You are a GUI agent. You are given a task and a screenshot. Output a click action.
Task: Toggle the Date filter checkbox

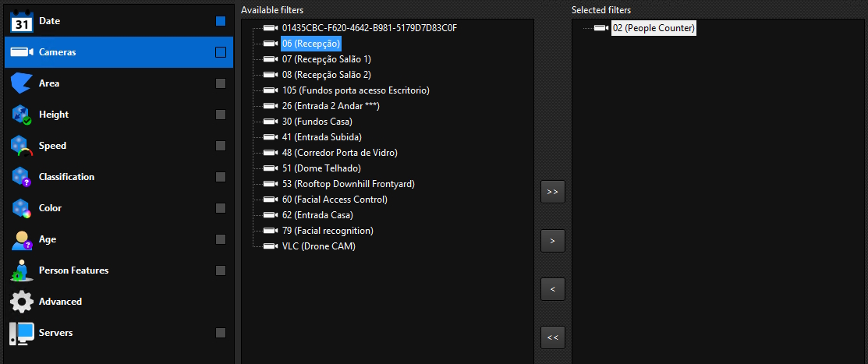coord(221,21)
